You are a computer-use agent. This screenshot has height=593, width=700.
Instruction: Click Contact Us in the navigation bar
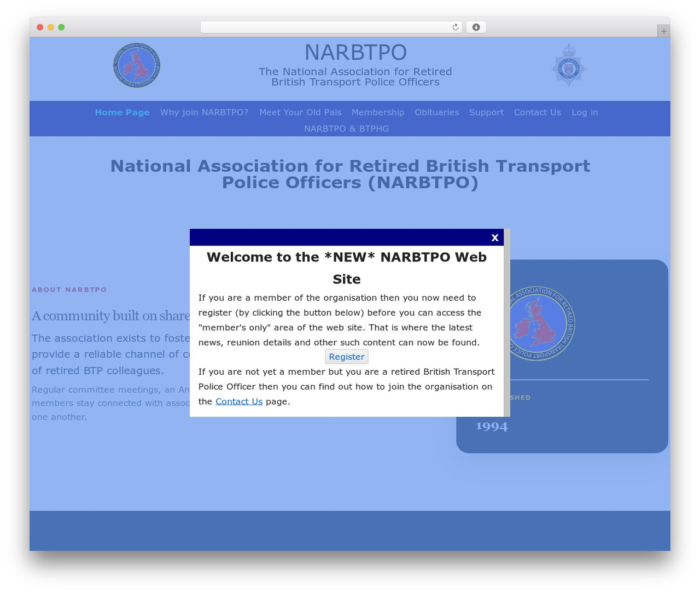point(538,112)
